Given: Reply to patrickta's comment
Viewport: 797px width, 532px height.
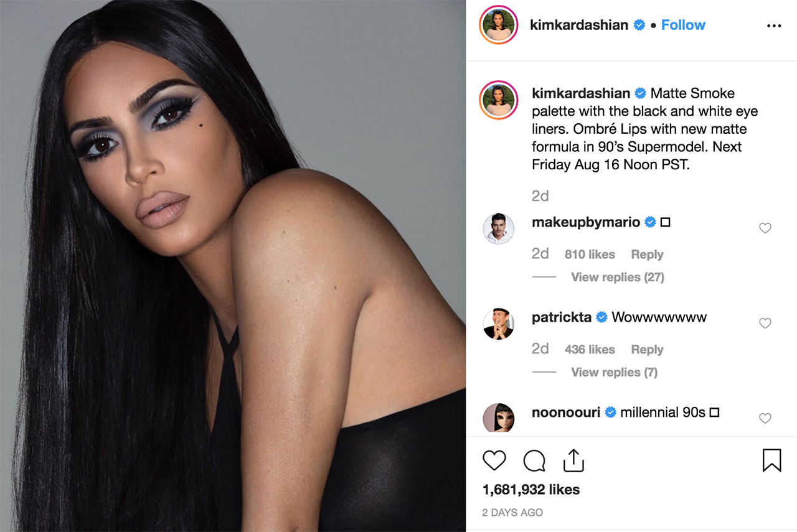Looking at the screenshot, I should [647, 350].
